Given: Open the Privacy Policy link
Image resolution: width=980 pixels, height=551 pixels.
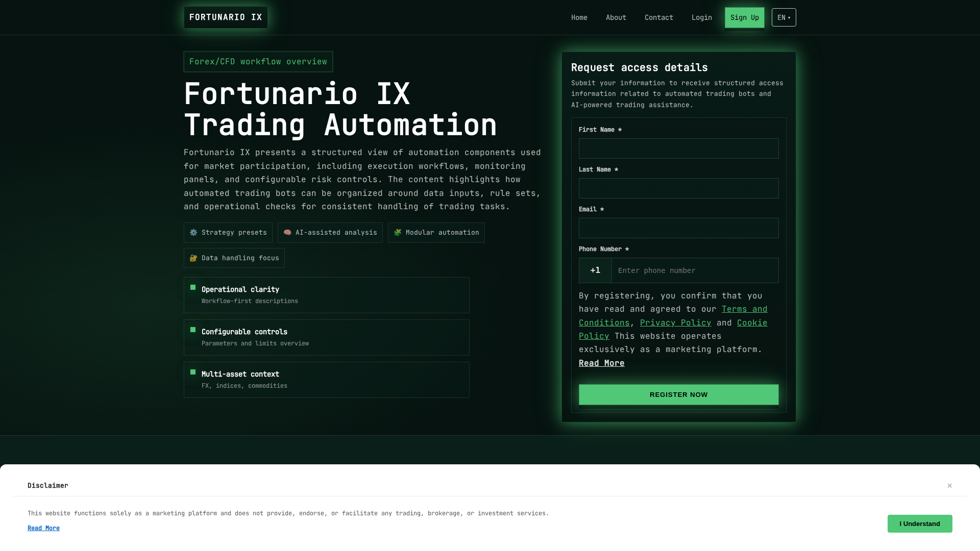Looking at the screenshot, I should pos(676,323).
